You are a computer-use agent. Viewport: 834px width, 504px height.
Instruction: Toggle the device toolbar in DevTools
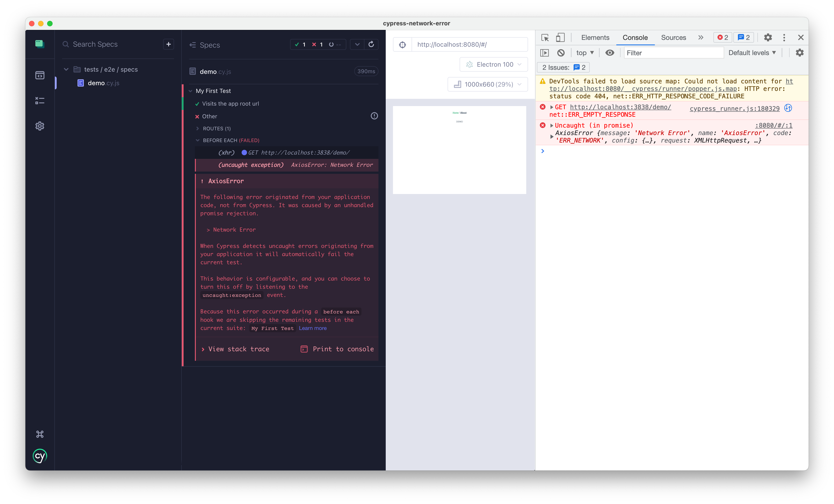pyautogui.click(x=560, y=38)
